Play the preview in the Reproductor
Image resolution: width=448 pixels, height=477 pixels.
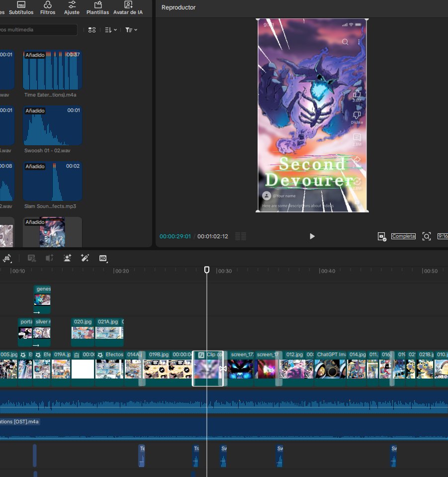click(312, 236)
